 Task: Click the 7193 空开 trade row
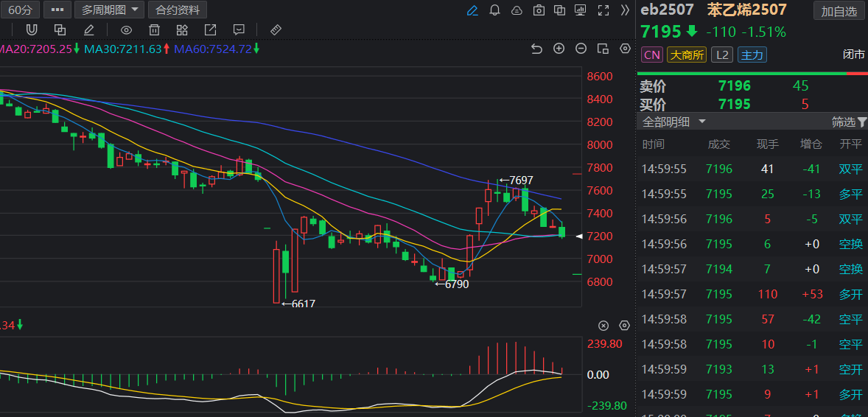(x=752, y=369)
